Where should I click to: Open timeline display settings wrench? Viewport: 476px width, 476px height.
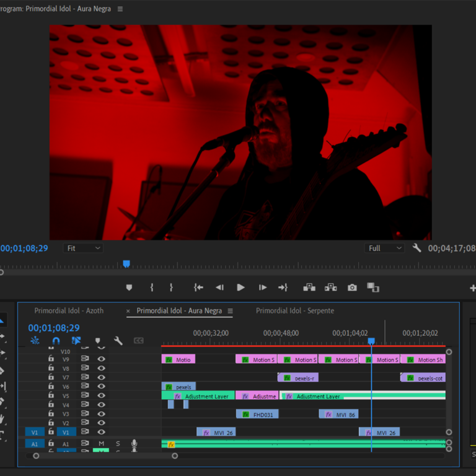(118, 341)
